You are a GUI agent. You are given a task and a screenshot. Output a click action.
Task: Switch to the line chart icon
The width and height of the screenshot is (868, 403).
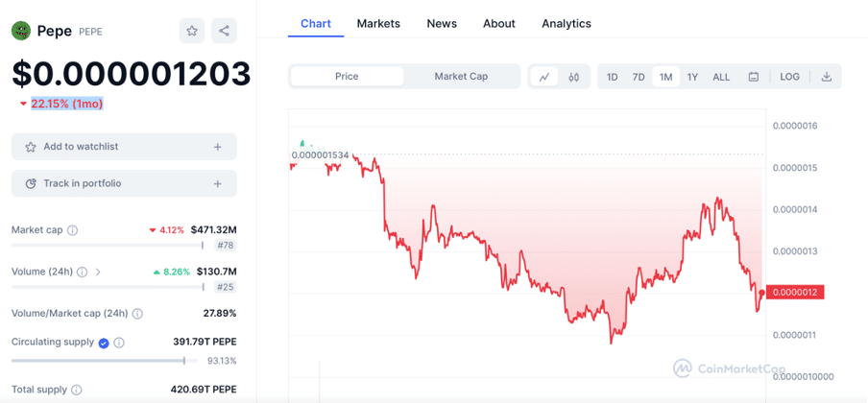[x=544, y=77]
